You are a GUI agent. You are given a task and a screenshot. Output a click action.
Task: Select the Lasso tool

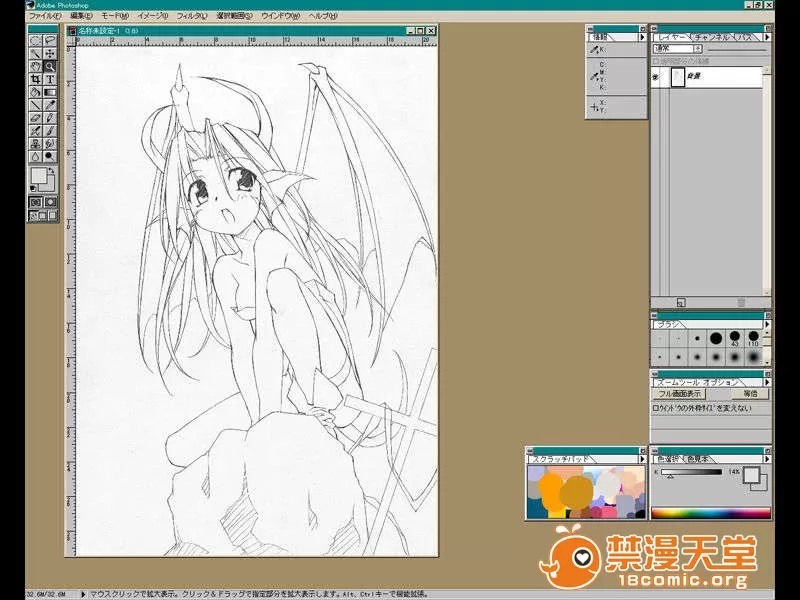click(x=49, y=40)
